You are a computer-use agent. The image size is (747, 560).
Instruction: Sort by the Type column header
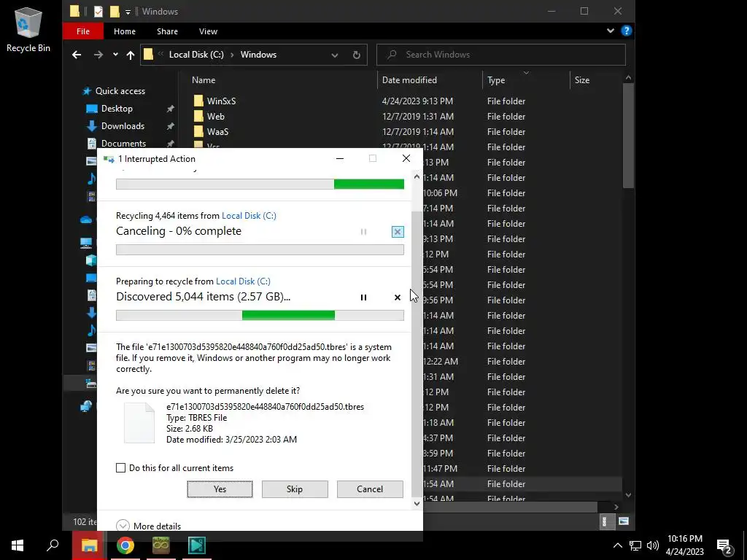[496, 80]
